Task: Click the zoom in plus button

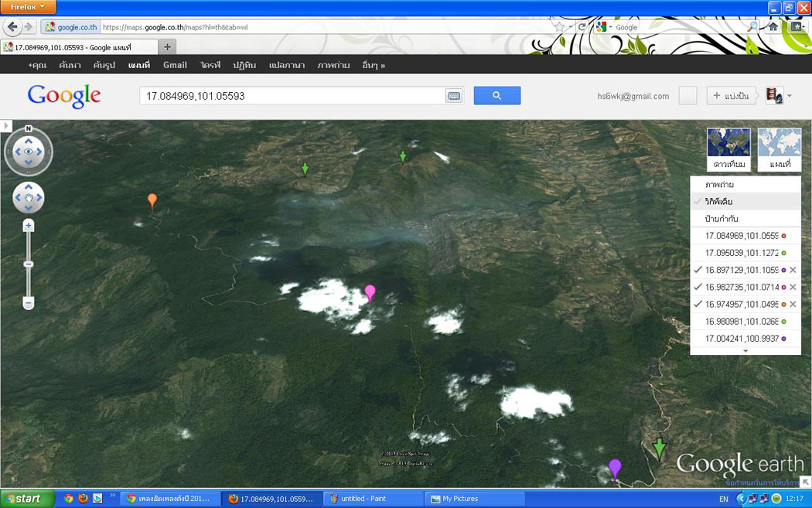Action: (29, 226)
